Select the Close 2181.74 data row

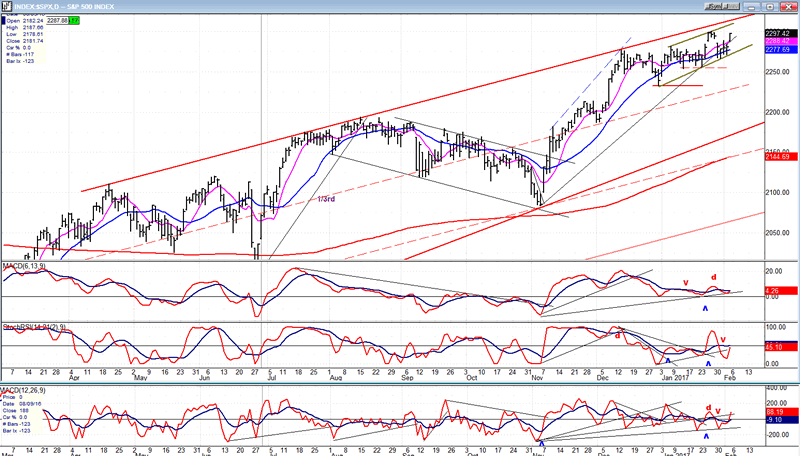24,41
